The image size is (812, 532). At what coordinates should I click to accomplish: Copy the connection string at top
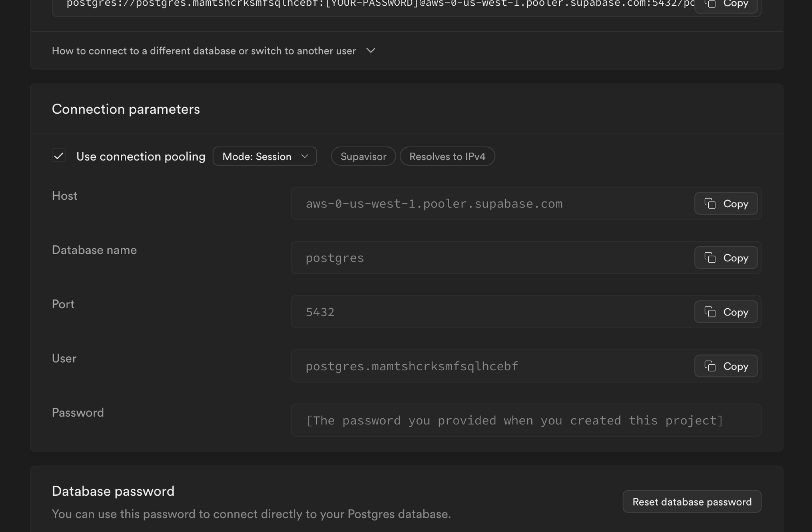(726, 5)
